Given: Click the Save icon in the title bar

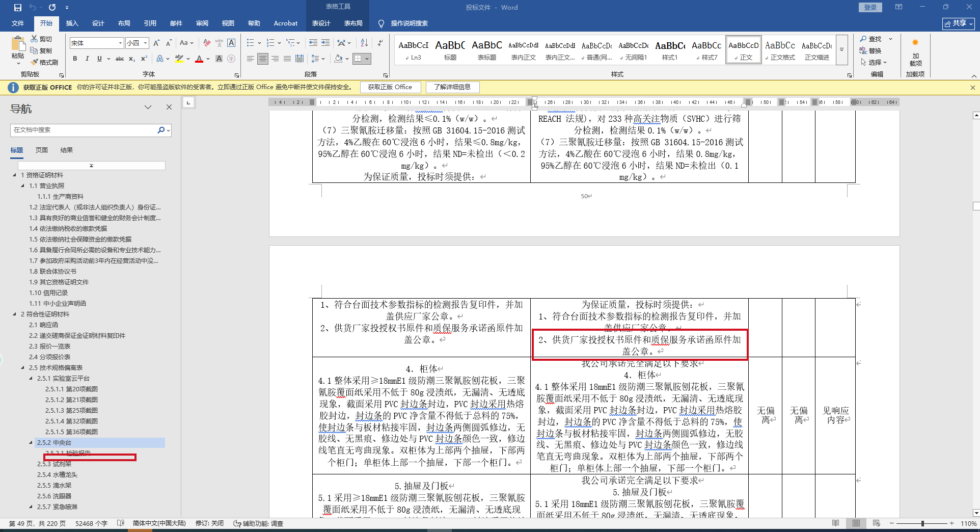Looking at the screenshot, I should [18, 7].
